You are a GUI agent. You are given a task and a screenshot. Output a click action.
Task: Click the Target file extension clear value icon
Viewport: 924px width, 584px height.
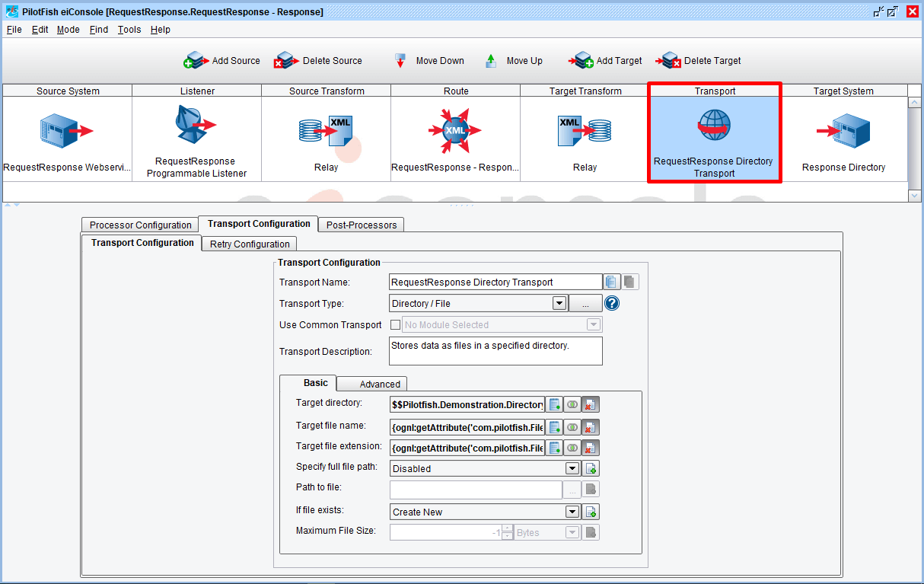591,448
